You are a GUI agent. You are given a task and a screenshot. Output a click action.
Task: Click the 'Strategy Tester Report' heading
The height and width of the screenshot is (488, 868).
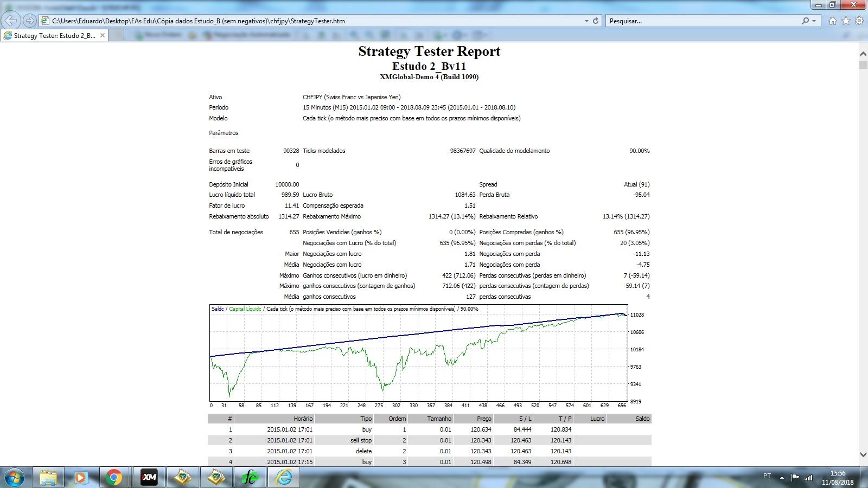tap(429, 52)
